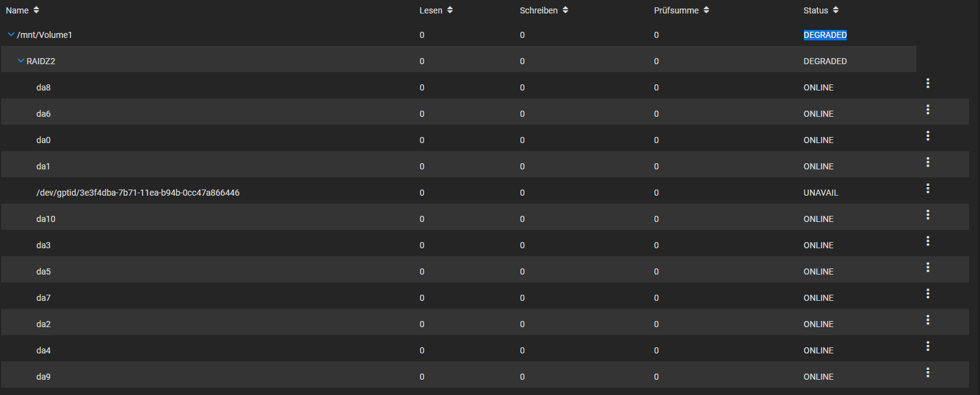Sort by the Schreiben column header

point(543,10)
